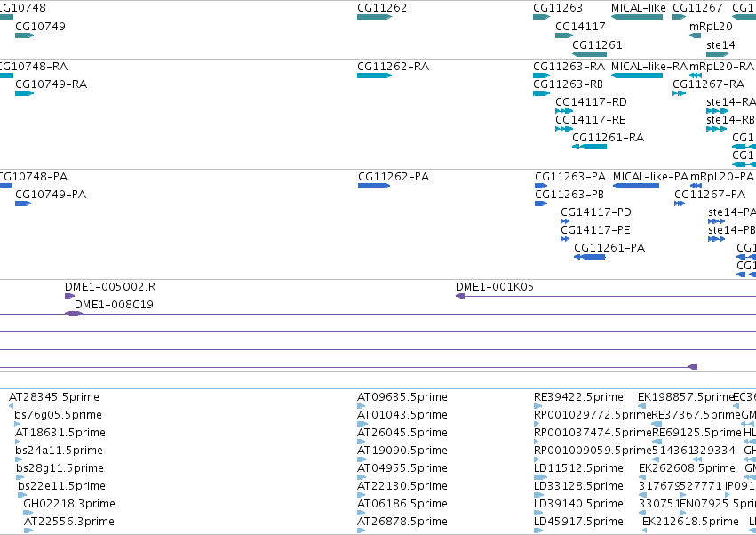756x535 pixels.
Task: Click the AT01043.5prime EST label
Action: click(x=402, y=415)
